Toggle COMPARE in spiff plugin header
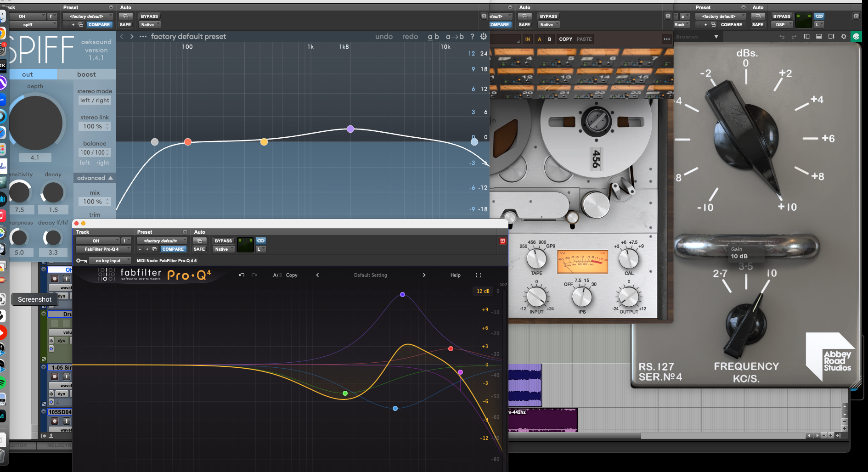The width and height of the screenshot is (868, 472). 99,24
